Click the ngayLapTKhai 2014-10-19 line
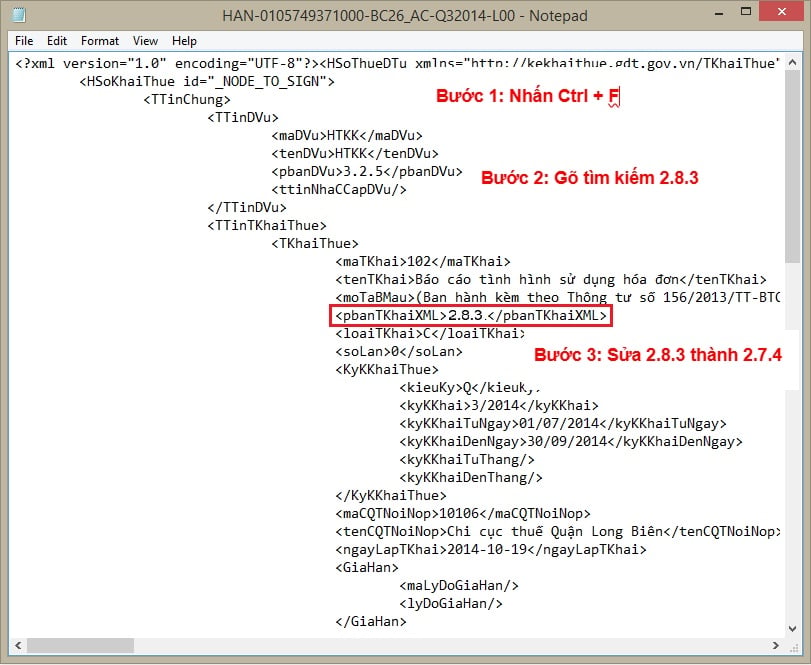 [491, 550]
